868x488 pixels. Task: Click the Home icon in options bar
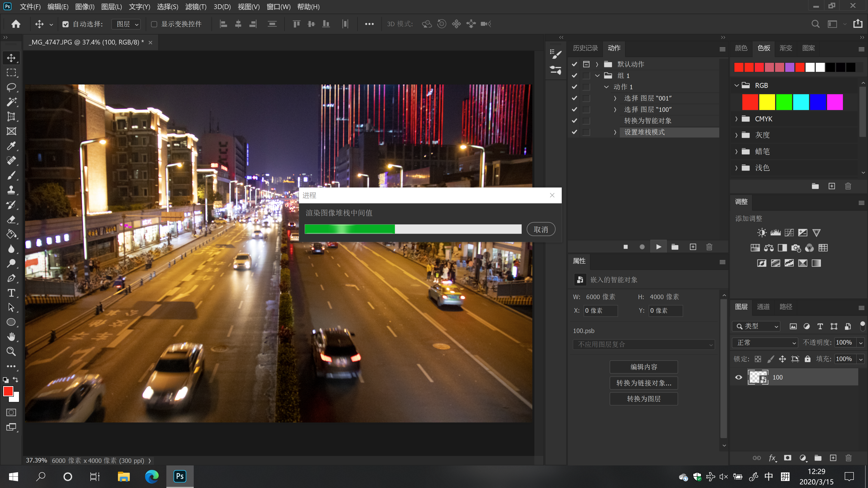pos(16,24)
